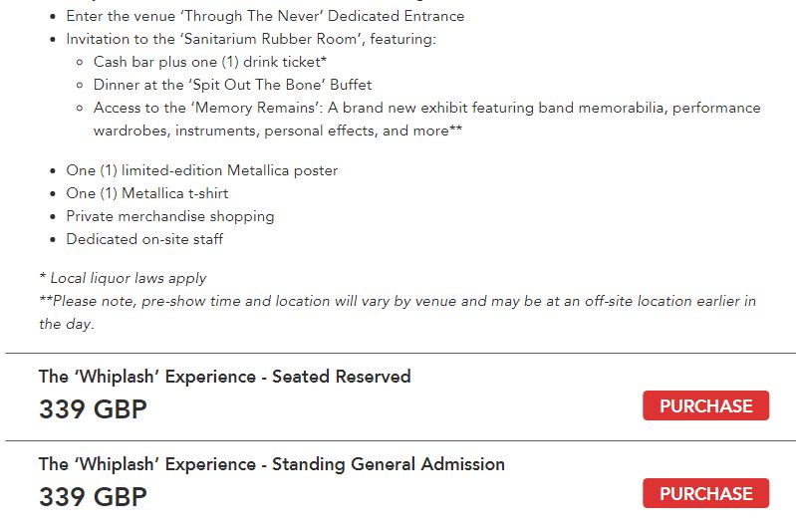Click the 339 GBP price under Standing General Admission
This screenshot has width=796, height=532.
[x=93, y=497]
